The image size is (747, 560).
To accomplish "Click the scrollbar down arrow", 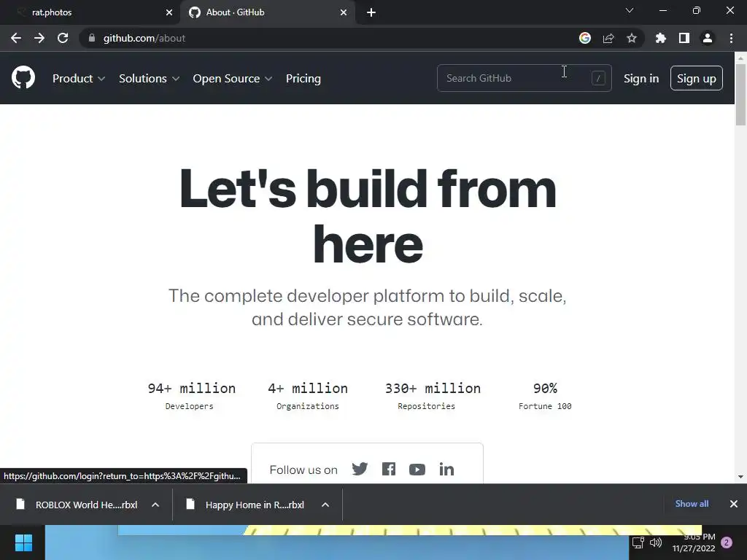I will tap(740, 476).
